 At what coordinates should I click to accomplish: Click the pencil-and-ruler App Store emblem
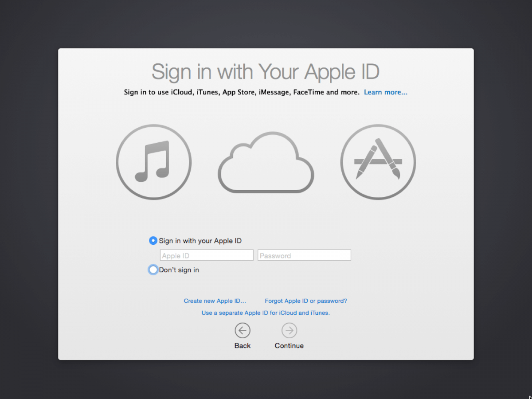tap(378, 162)
